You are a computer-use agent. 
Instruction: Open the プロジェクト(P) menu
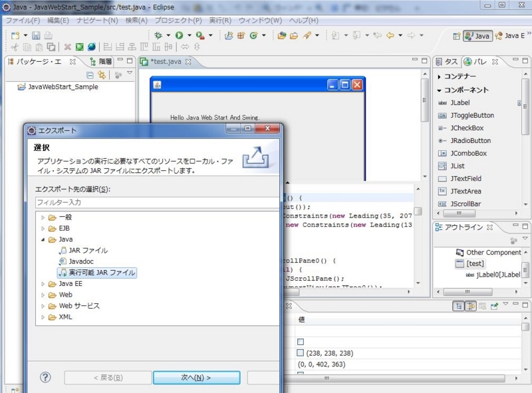(x=178, y=21)
